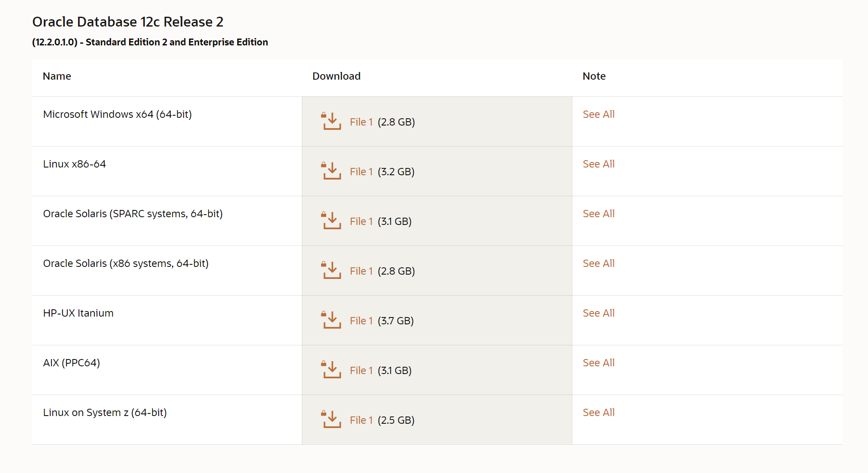Image resolution: width=868 pixels, height=473 pixels.
Task: Select the Linux x86-64 name text
Action: tap(75, 164)
